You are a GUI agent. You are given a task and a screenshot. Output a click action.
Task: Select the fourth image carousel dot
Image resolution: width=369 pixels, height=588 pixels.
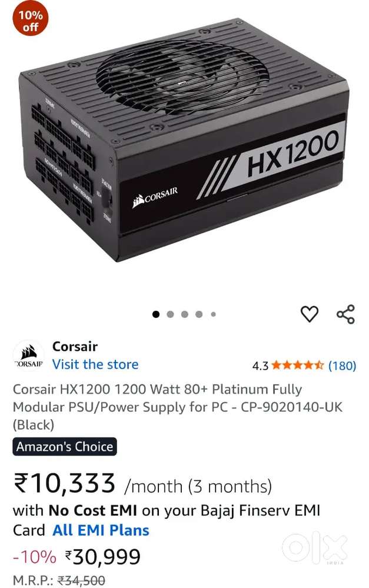point(199,314)
